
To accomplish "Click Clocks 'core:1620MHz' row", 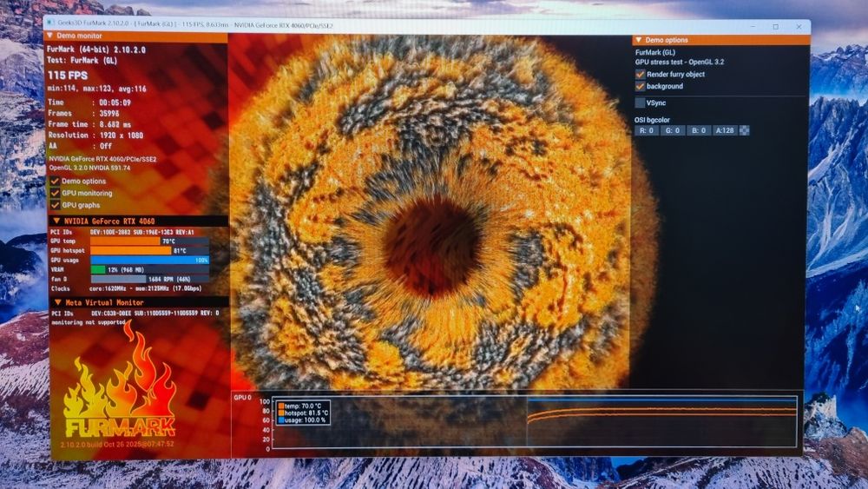I will (126, 288).
